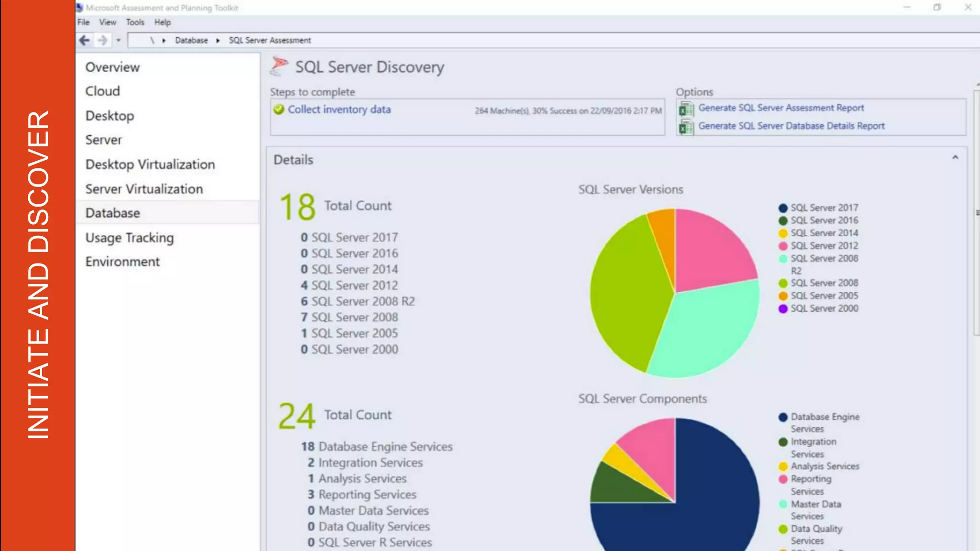Image resolution: width=980 pixels, height=551 pixels.
Task: Click '0 SQL Server R Services' count row
Action: 369,542
